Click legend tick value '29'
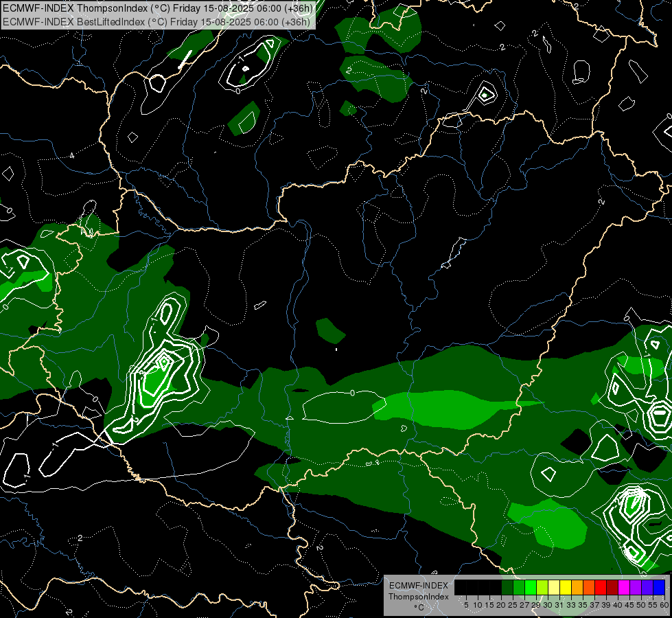The width and height of the screenshot is (672, 618). point(536,605)
